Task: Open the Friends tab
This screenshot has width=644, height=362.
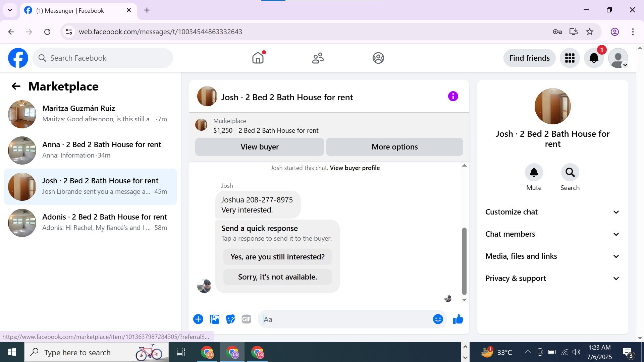Action: click(318, 58)
